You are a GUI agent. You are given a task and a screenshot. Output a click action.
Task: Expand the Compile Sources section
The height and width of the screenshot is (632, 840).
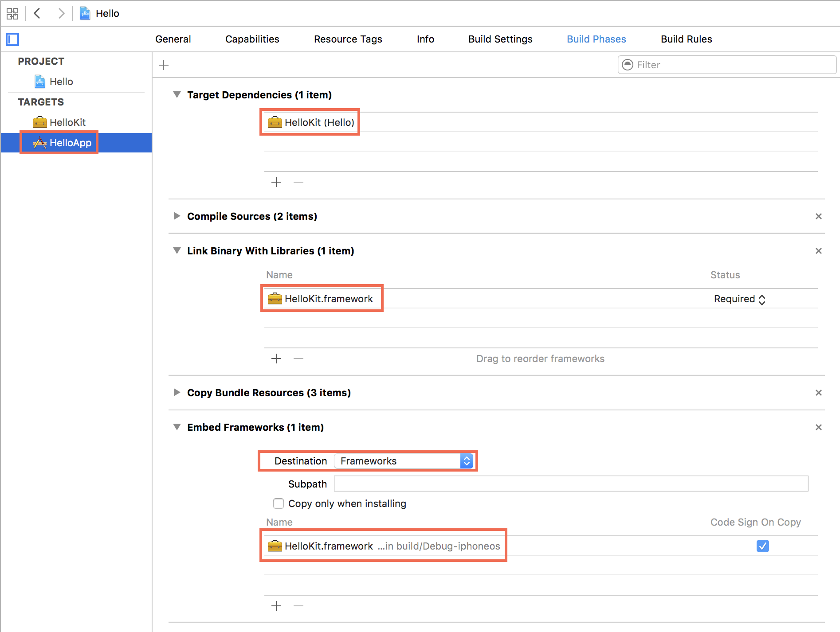coord(177,216)
